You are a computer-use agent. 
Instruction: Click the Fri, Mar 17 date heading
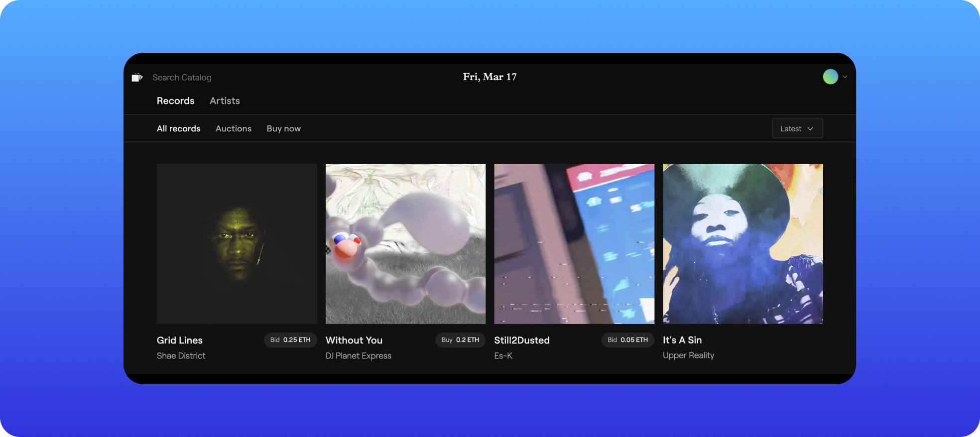(490, 77)
